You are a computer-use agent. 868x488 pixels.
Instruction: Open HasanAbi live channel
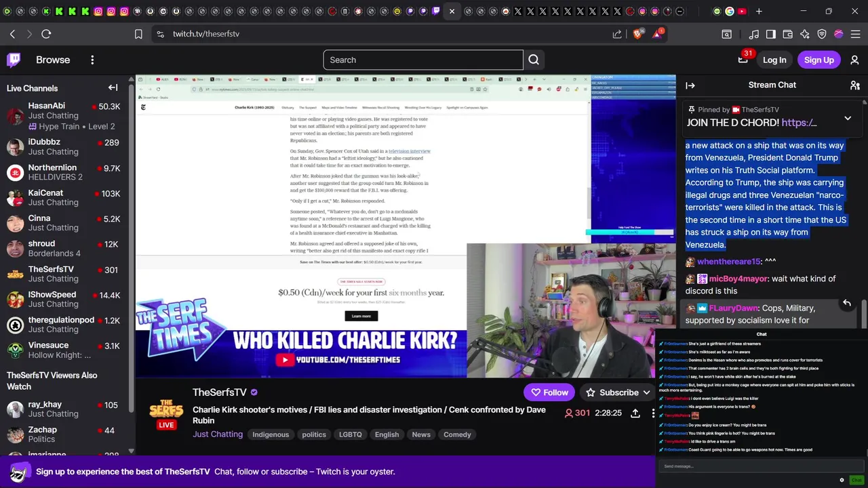(x=64, y=116)
